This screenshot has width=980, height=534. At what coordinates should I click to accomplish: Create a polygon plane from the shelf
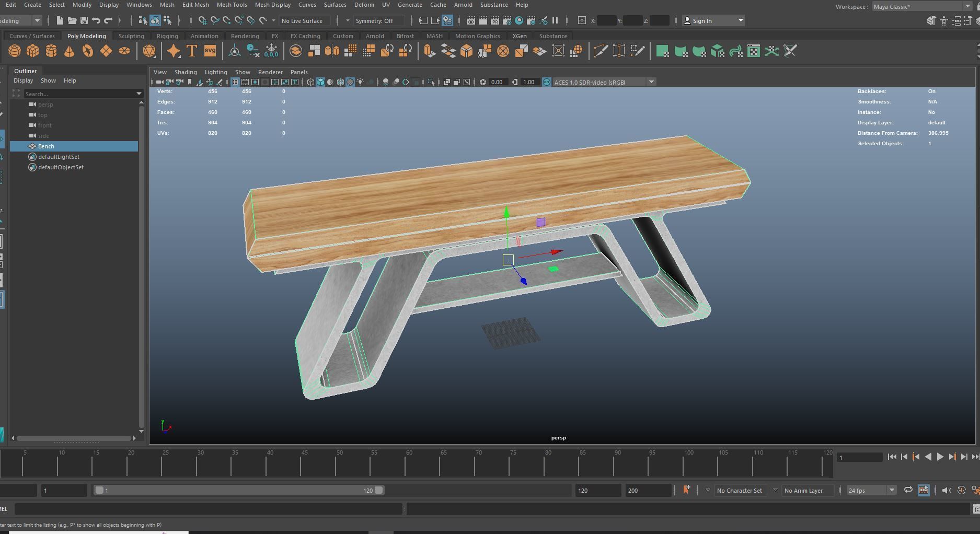point(106,51)
